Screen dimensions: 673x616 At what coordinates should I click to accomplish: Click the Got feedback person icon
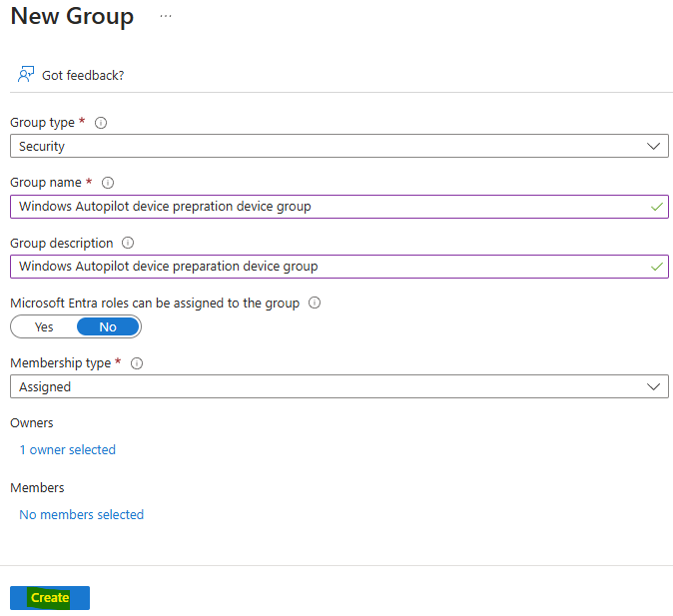[x=26, y=74]
